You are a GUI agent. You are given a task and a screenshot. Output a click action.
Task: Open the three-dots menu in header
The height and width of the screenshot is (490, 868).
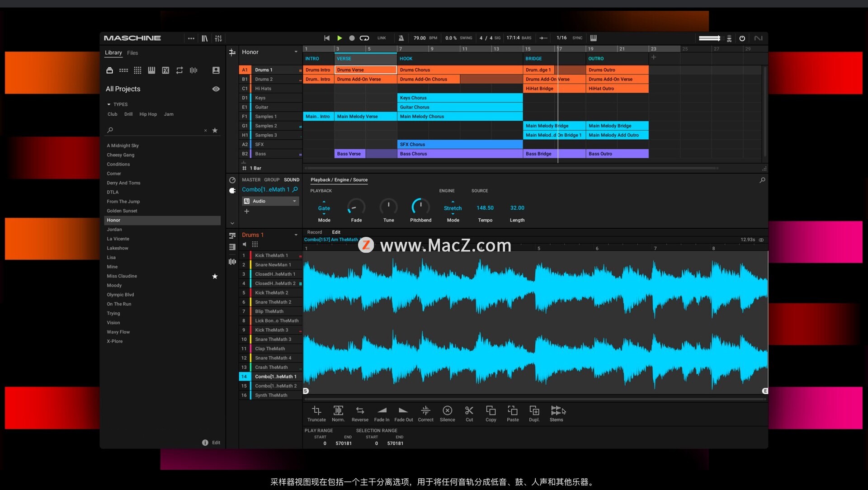tap(191, 38)
